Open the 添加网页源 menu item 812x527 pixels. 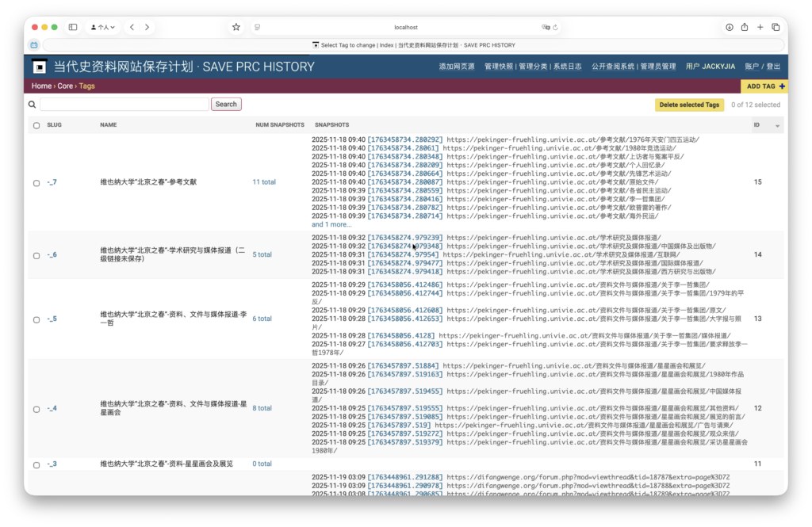pyautogui.click(x=457, y=67)
